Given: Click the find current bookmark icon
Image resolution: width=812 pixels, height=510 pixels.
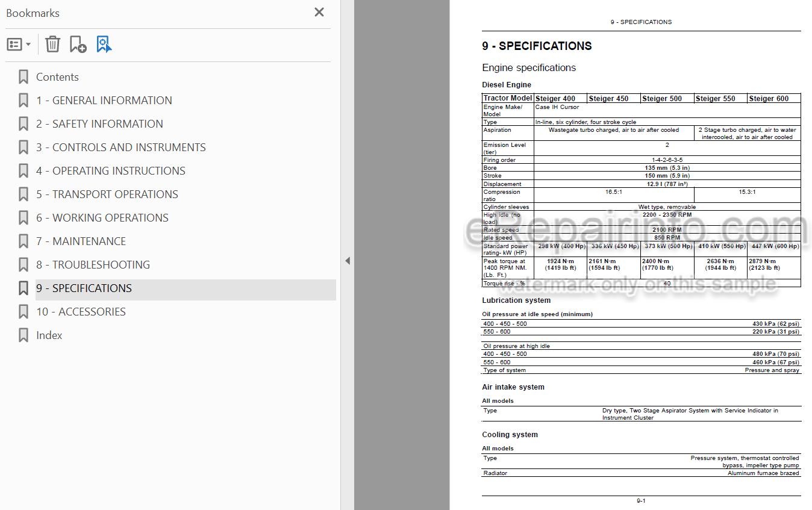Looking at the screenshot, I should (x=104, y=44).
